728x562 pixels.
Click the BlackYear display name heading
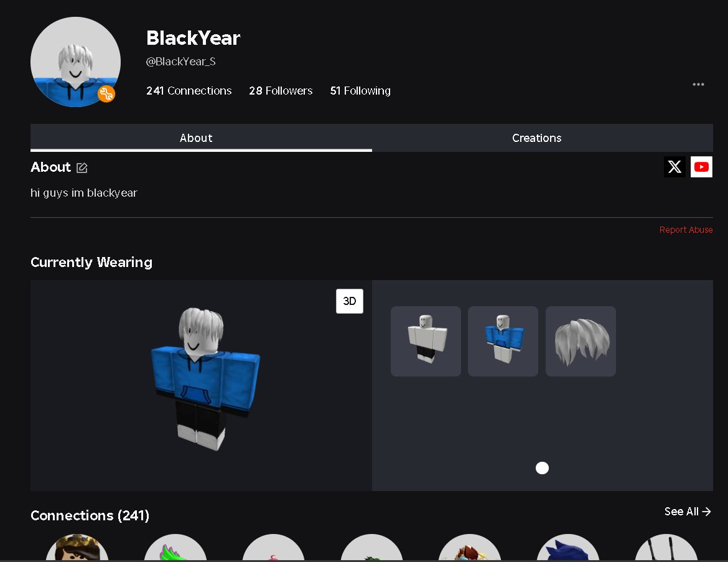(x=193, y=38)
